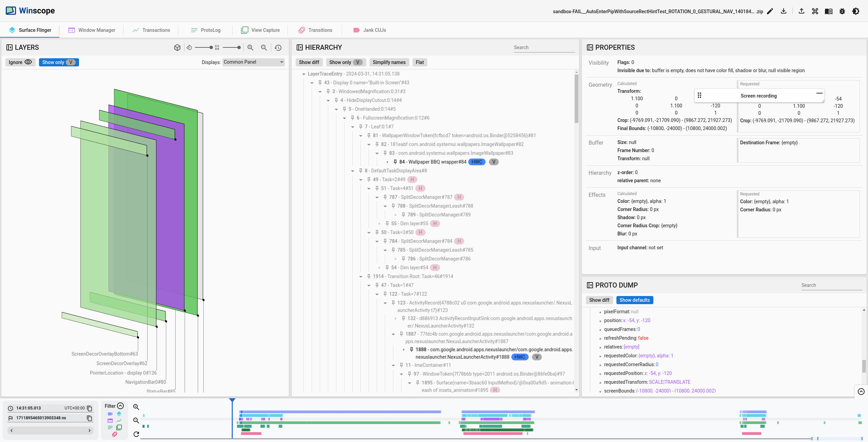This screenshot has height=442, width=868.
Task: Click the share/upload icon in title bar
Action: pyautogui.click(x=802, y=11)
